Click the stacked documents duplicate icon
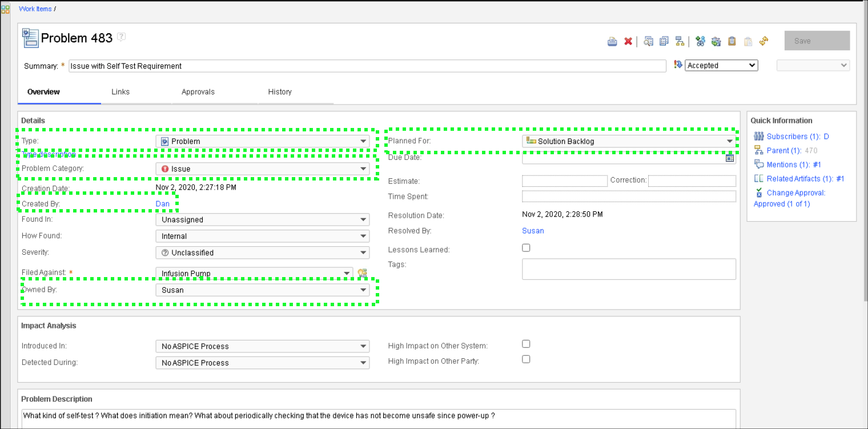 (664, 41)
